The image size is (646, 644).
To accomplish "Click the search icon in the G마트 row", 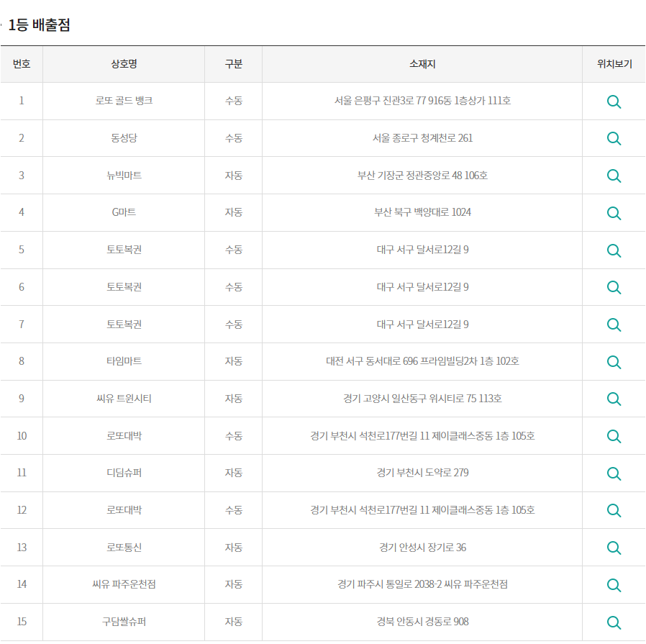I will click(x=614, y=213).
